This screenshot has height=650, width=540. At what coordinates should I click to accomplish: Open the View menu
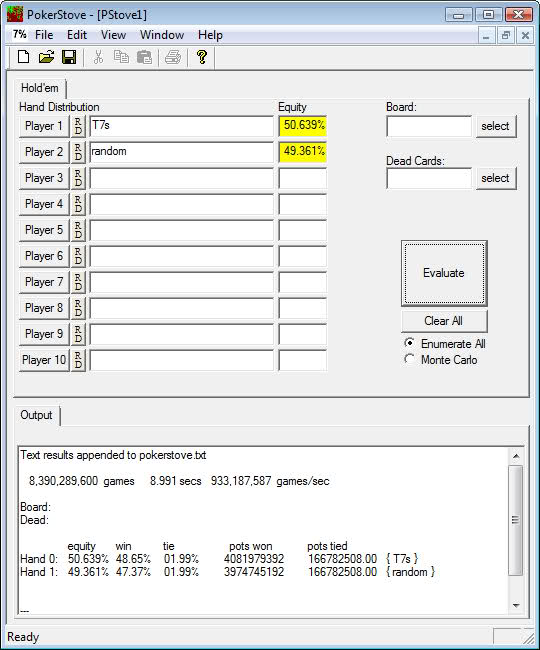(x=113, y=35)
